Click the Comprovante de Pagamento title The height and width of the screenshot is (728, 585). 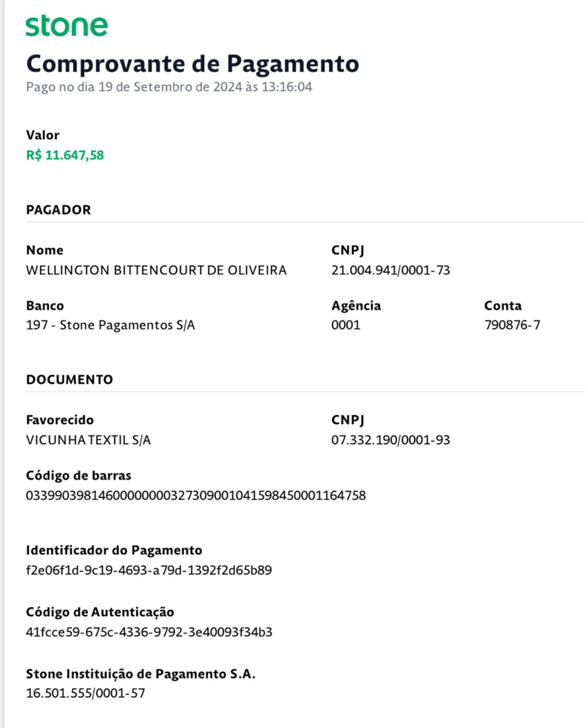click(x=193, y=63)
